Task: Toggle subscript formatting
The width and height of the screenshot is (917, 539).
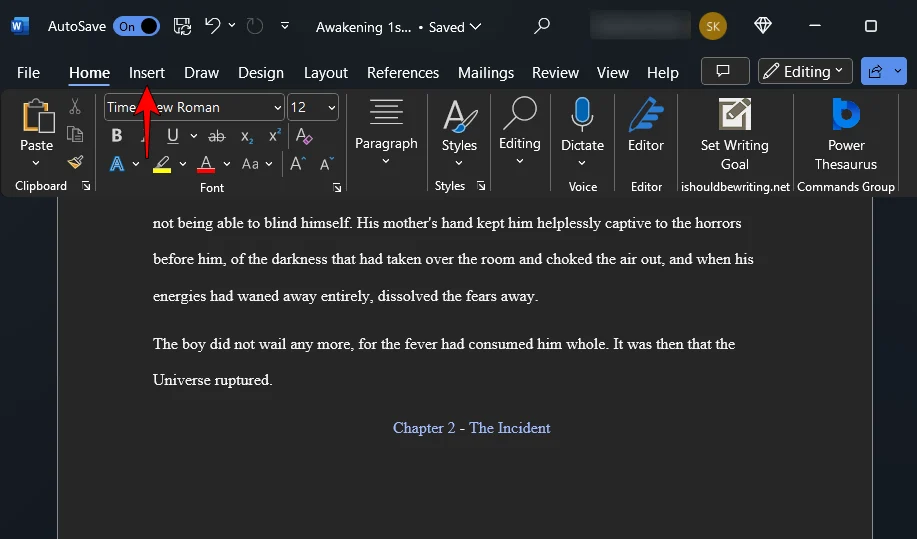Action: click(247, 136)
